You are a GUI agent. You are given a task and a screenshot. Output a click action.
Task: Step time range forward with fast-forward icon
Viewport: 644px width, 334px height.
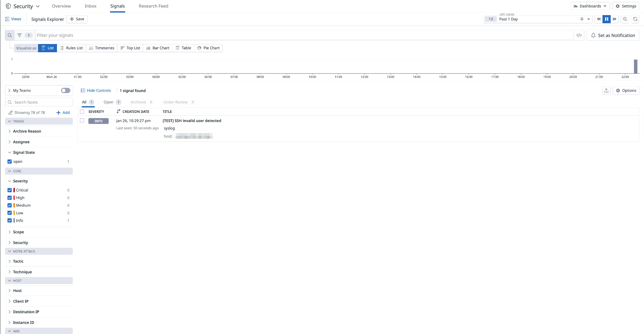tap(614, 19)
